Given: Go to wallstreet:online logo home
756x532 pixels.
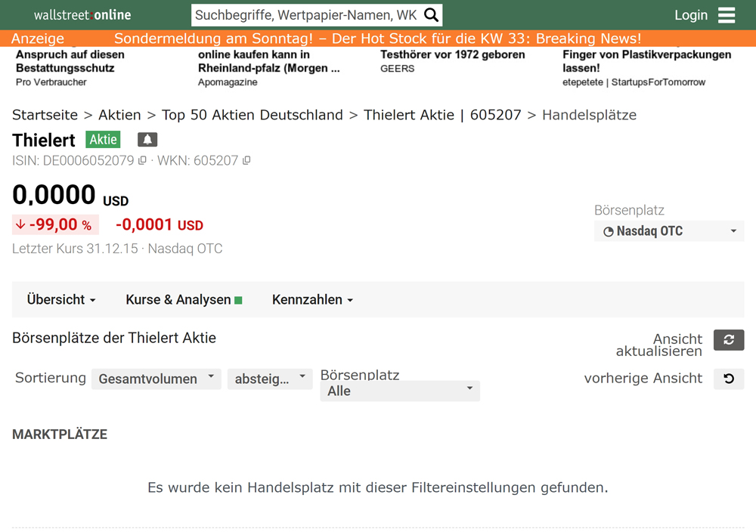Looking at the screenshot, I should coord(82,15).
